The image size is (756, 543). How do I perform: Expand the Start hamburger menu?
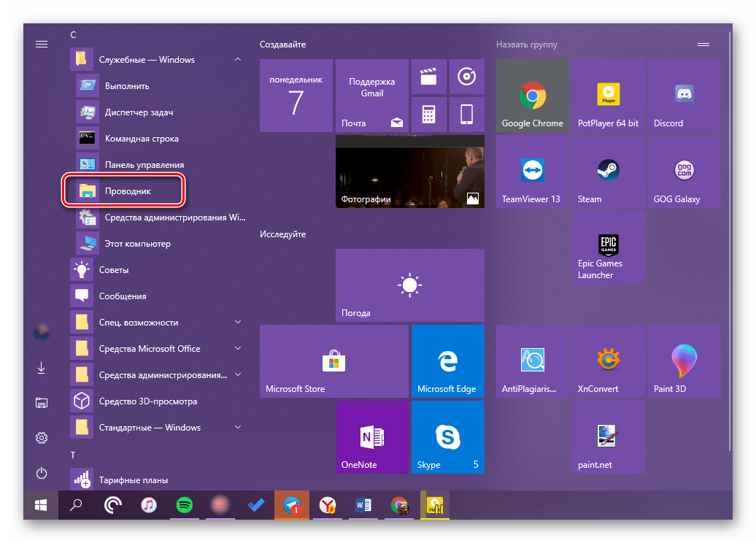[42, 45]
